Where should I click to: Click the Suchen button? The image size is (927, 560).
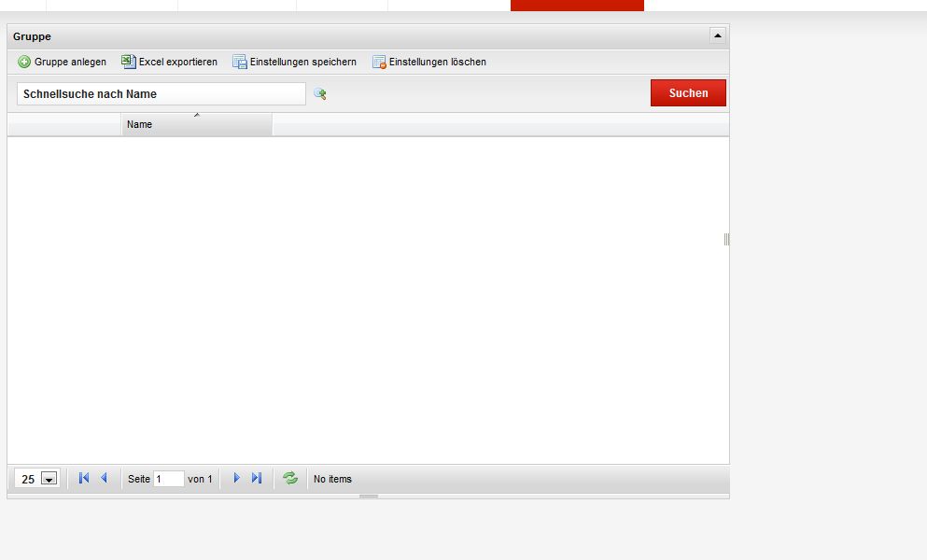(688, 92)
